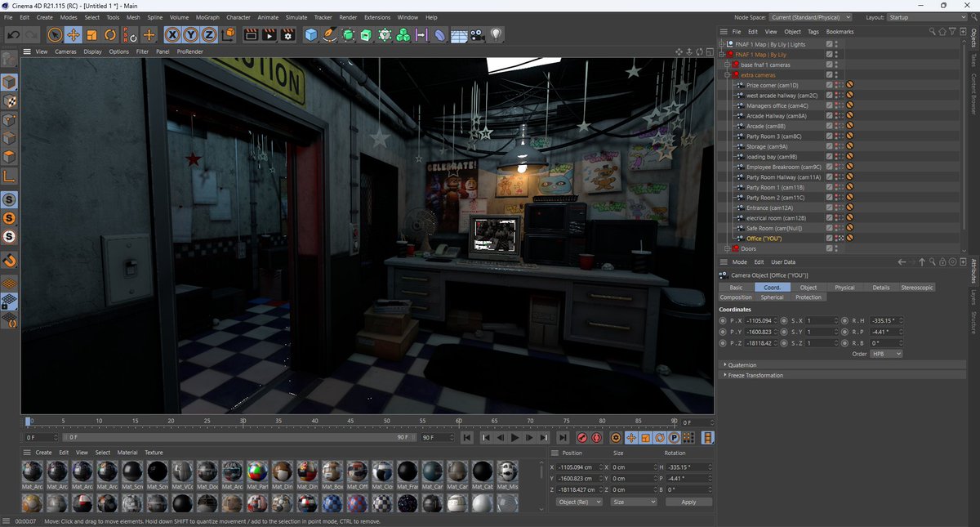Open the Size mode dropdown
The image size is (980, 527).
(x=632, y=502)
